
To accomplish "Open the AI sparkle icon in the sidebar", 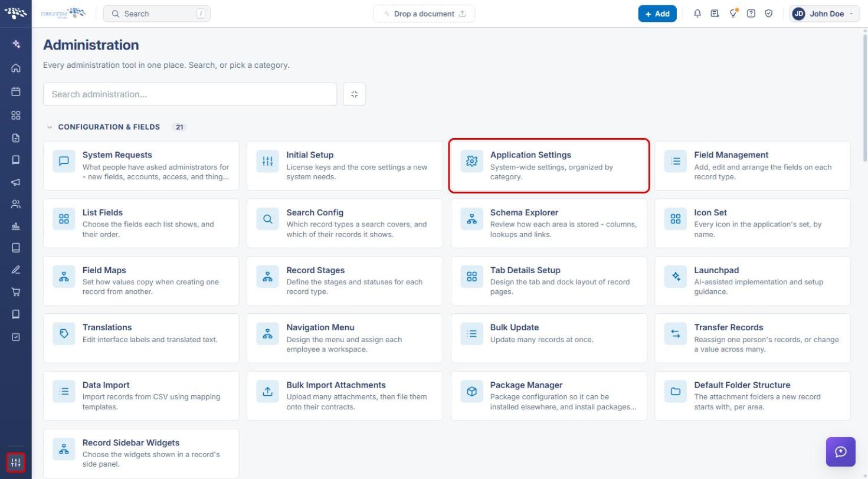I will click(16, 44).
